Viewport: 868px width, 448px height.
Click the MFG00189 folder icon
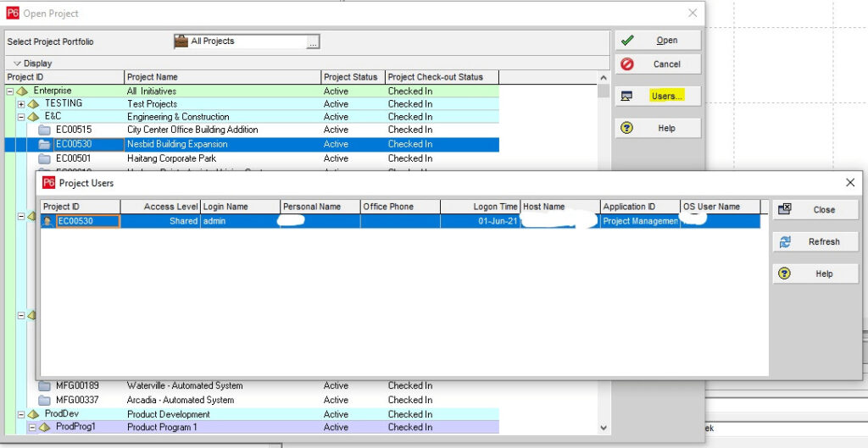pos(44,386)
